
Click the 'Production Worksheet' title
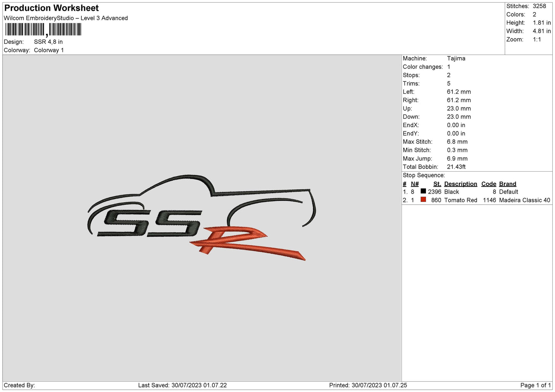(51, 8)
